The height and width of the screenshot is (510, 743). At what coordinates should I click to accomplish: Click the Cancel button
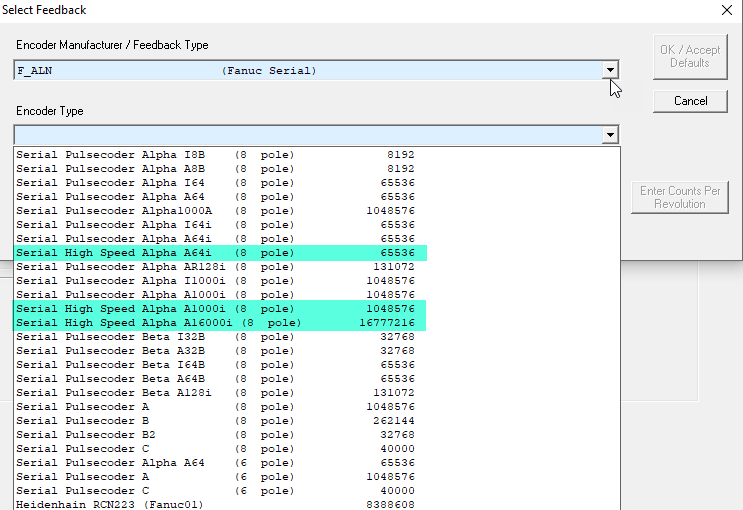point(690,101)
